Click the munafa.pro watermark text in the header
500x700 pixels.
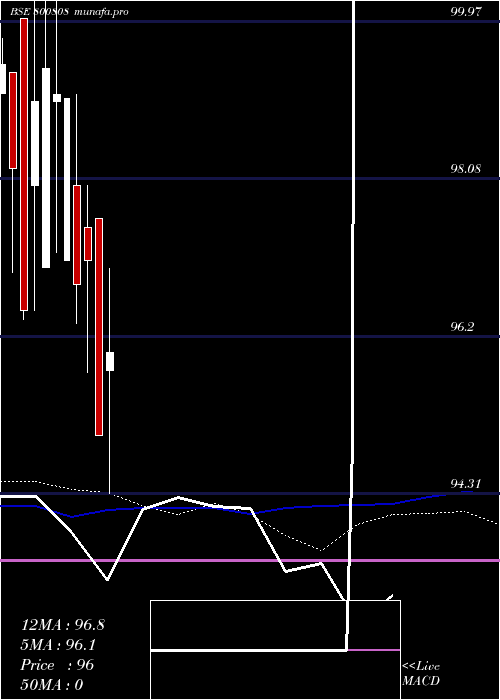pos(101,12)
